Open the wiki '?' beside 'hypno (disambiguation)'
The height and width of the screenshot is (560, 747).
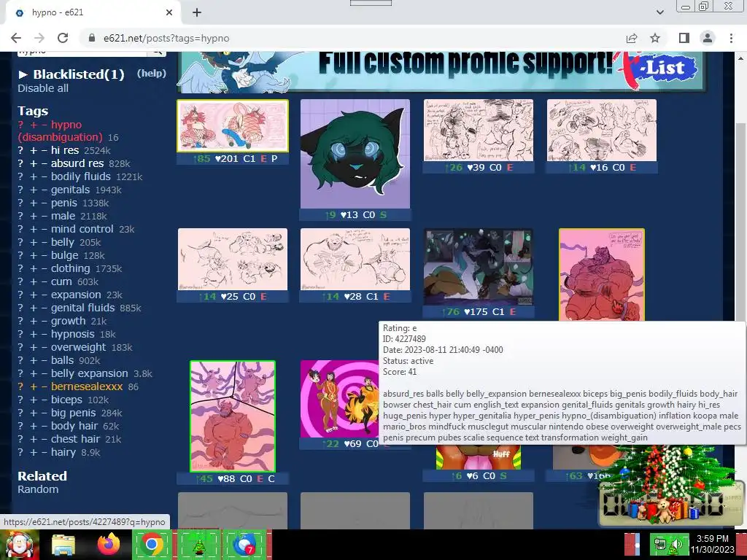pos(20,125)
